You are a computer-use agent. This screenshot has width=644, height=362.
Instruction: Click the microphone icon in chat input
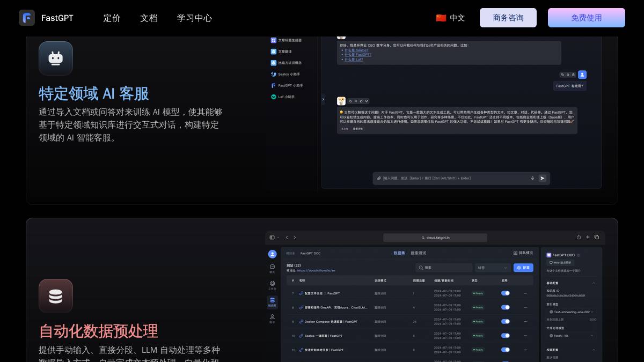pyautogui.click(x=532, y=178)
